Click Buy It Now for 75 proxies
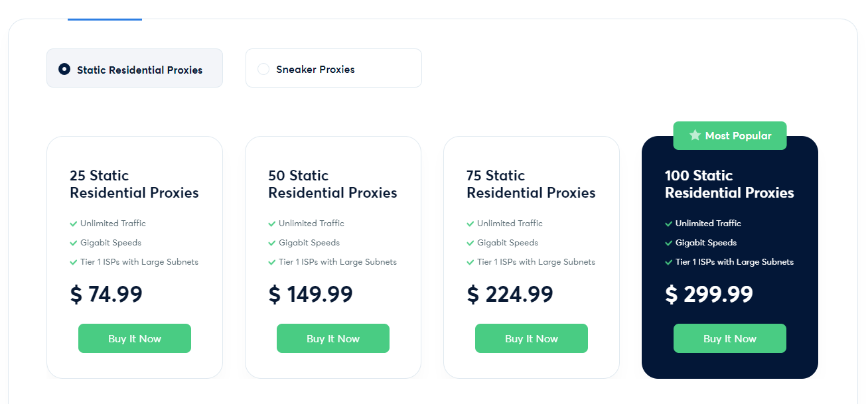Screen dimensions: 868x404 click(532, 338)
